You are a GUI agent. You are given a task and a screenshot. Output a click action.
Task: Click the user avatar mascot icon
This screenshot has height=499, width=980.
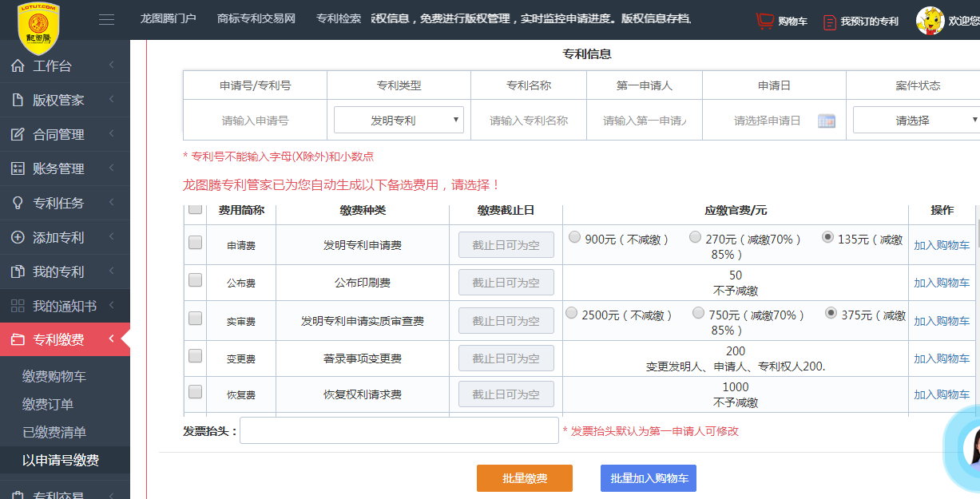(930, 21)
